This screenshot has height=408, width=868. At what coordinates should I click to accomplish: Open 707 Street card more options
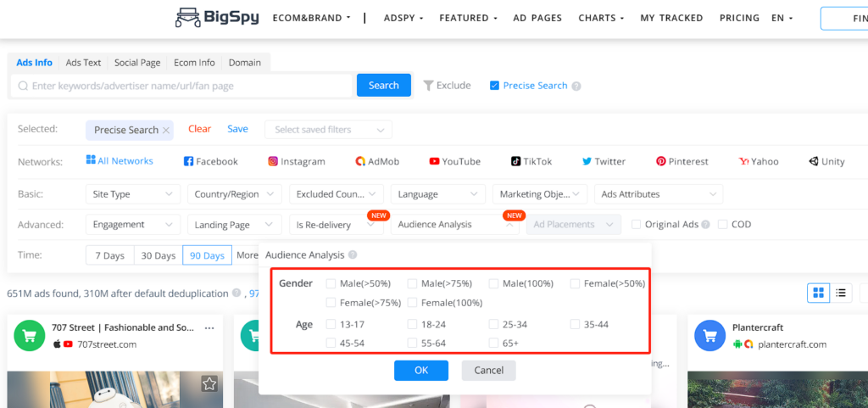coord(209,327)
